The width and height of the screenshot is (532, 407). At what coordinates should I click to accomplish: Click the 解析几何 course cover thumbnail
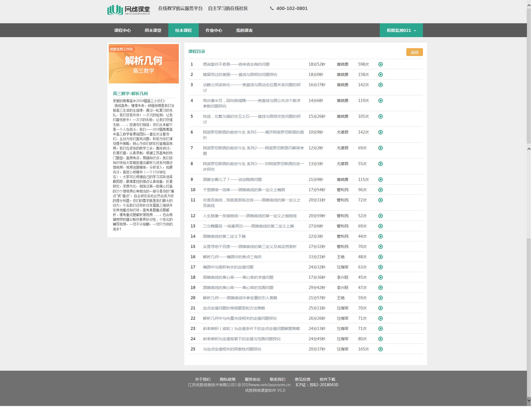tap(144, 64)
